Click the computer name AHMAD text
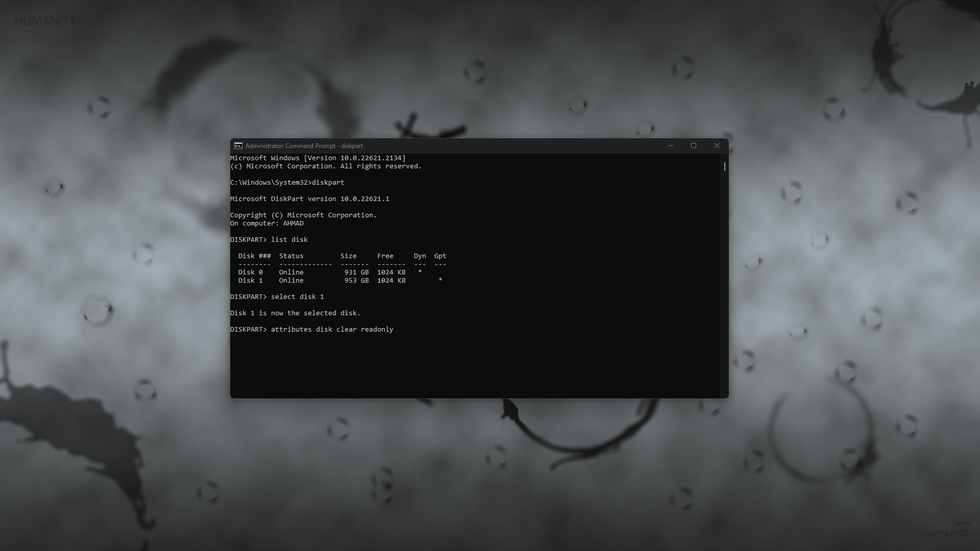Image resolution: width=980 pixels, height=551 pixels. click(293, 223)
